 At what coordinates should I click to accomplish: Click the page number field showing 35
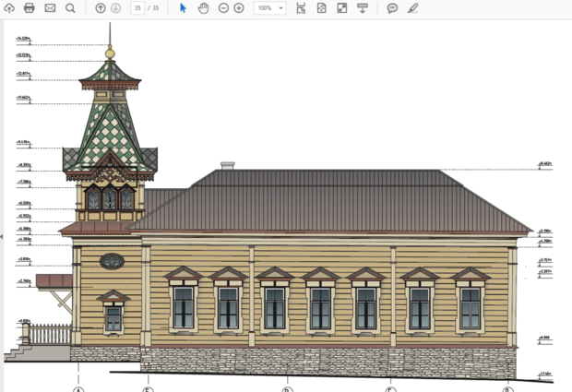137,7
